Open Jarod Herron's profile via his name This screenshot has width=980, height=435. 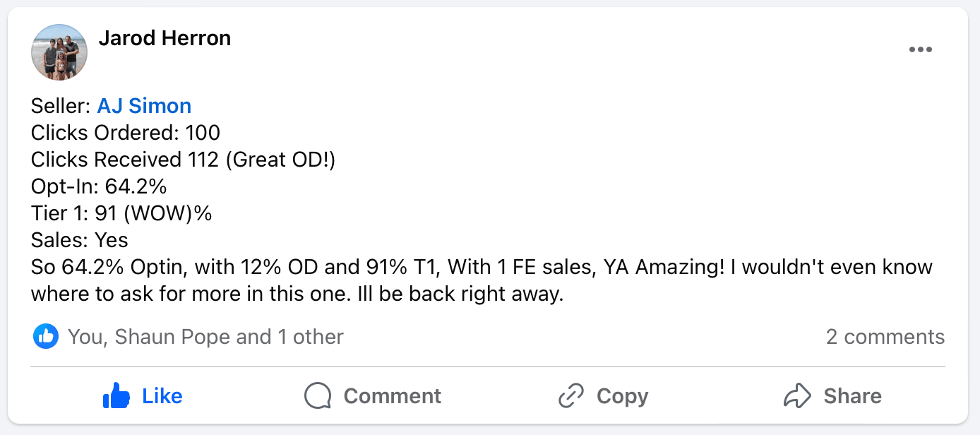pyautogui.click(x=165, y=38)
